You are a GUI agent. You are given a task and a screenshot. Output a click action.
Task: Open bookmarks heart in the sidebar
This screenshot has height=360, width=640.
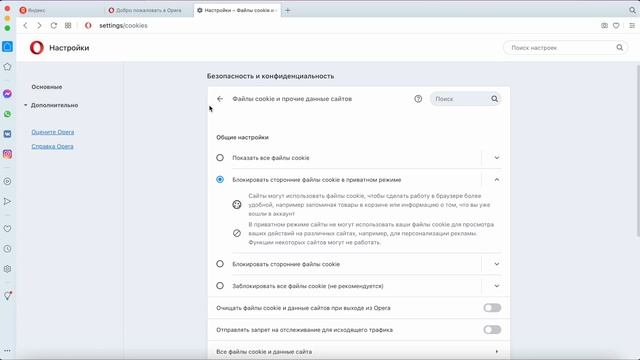pyautogui.click(x=7, y=229)
